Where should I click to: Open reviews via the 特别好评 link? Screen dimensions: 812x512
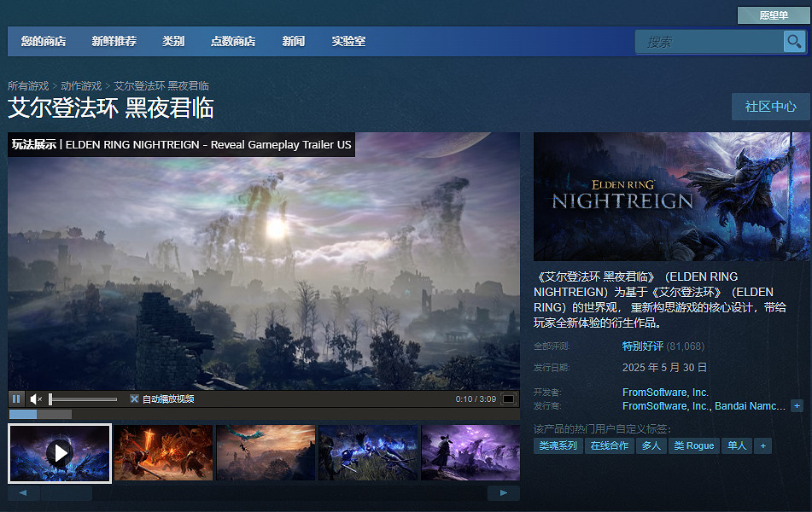click(x=642, y=346)
